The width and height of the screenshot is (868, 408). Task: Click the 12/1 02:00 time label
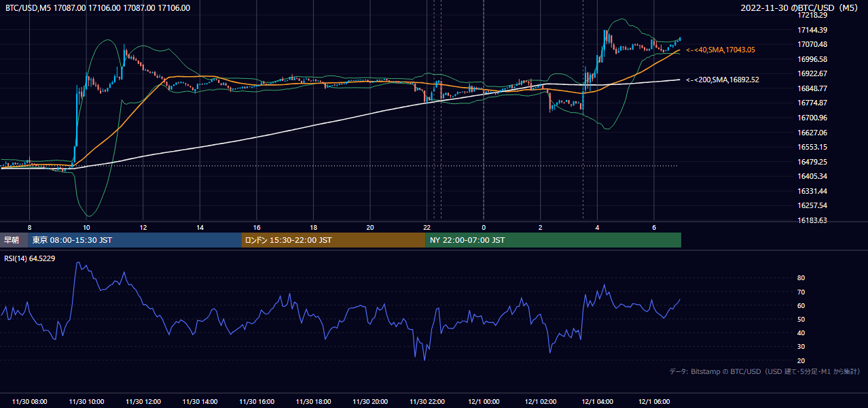[541, 402]
